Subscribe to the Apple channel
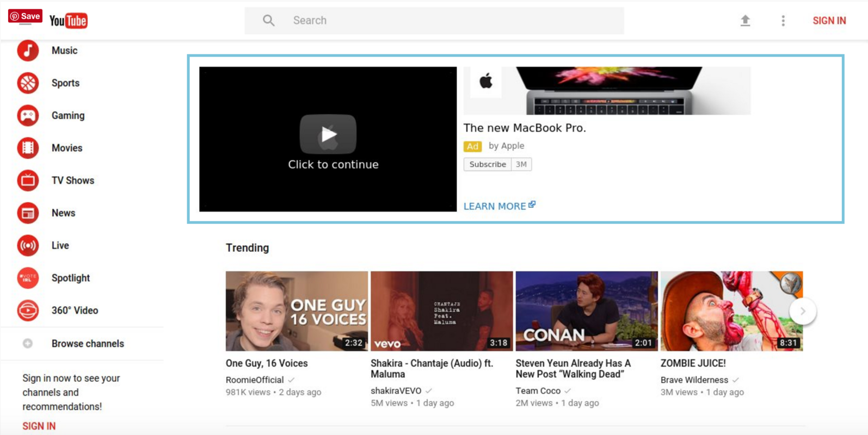 [x=488, y=164]
